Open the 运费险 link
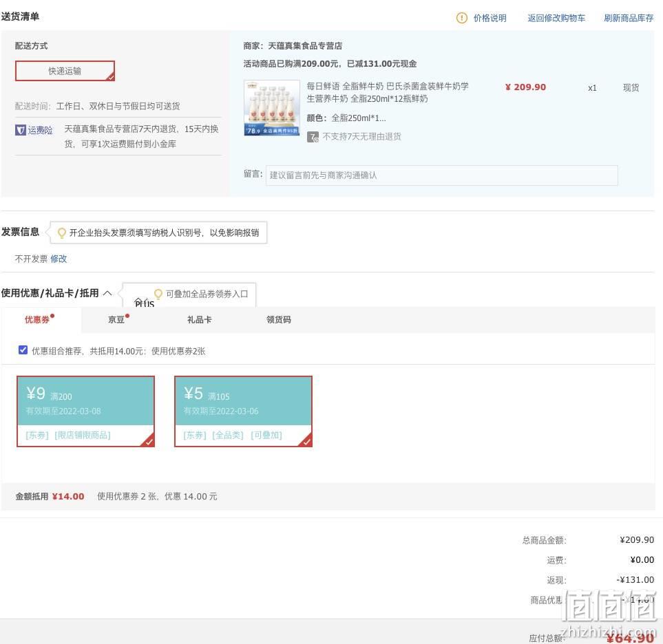The height and width of the screenshot is (644, 663). 40,130
